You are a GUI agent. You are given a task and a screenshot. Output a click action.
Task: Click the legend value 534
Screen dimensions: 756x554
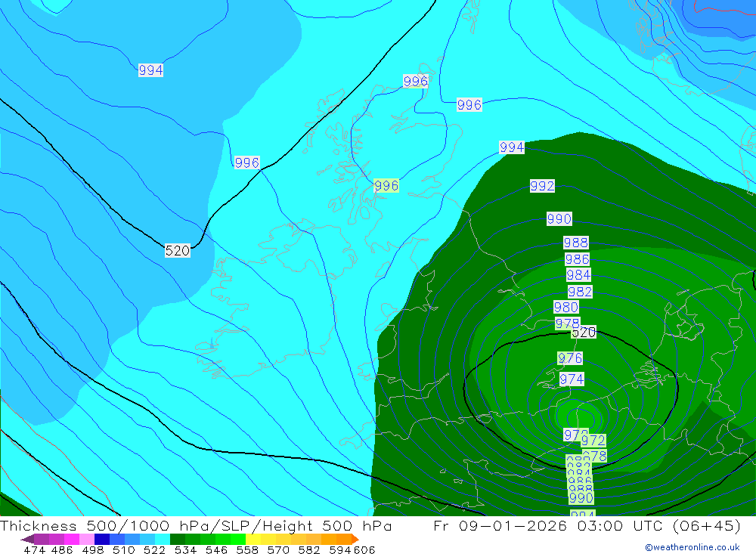pyautogui.click(x=186, y=549)
